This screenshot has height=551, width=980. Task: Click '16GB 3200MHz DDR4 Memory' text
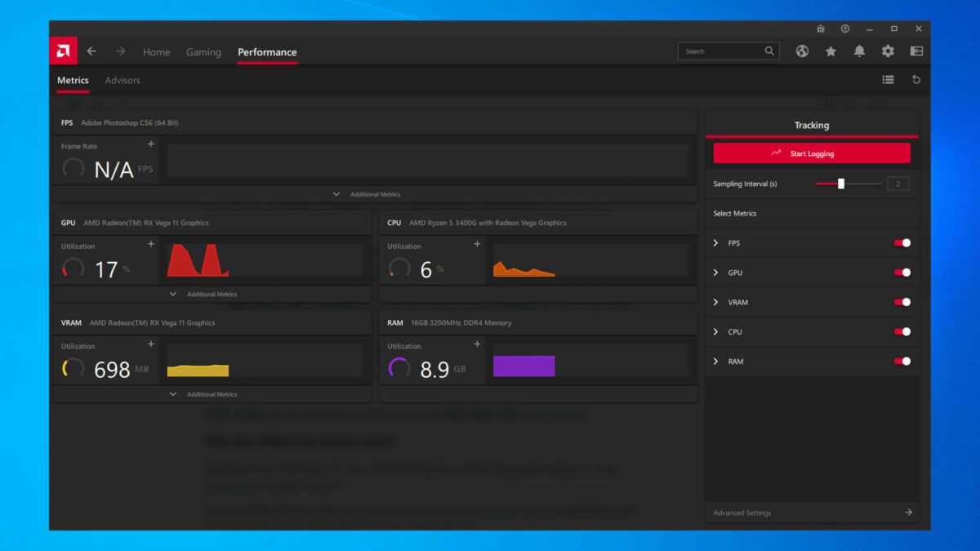coord(461,323)
